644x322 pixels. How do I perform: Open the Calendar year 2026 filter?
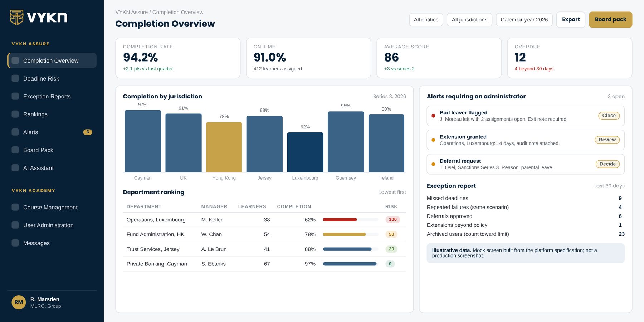pyautogui.click(x=524, y=20)
